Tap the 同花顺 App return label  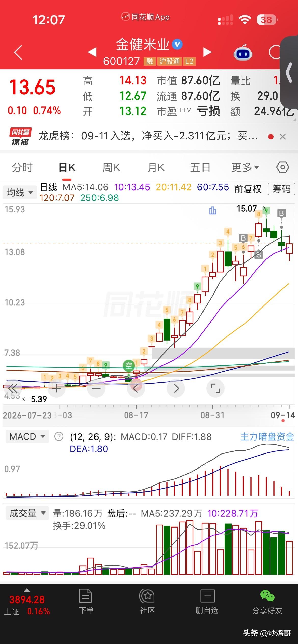pos(145,17)
